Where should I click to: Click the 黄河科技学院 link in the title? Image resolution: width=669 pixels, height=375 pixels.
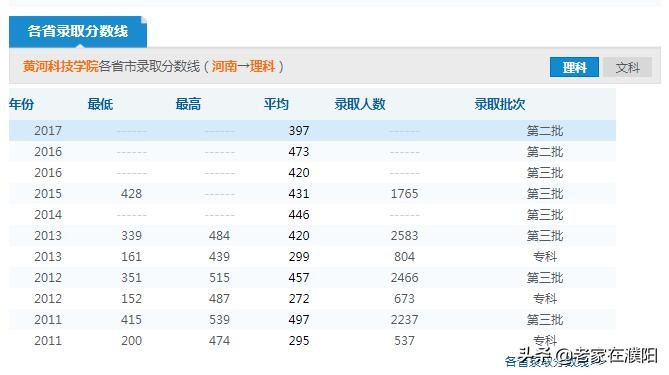click(x=61, y=67)
